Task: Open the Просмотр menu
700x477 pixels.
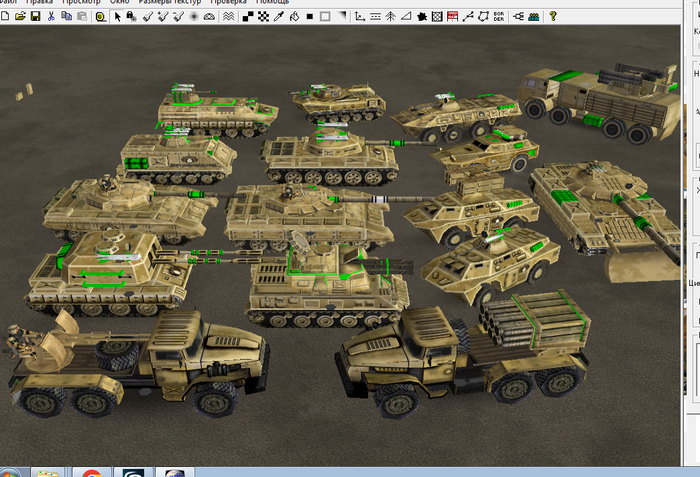Action: [81, 2]
